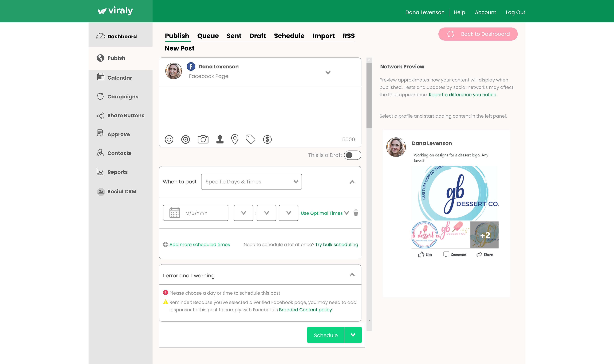This screenshot has height=364, width=614.
Task: Switch to the Queue tab
Action: (x=208, y=36)
